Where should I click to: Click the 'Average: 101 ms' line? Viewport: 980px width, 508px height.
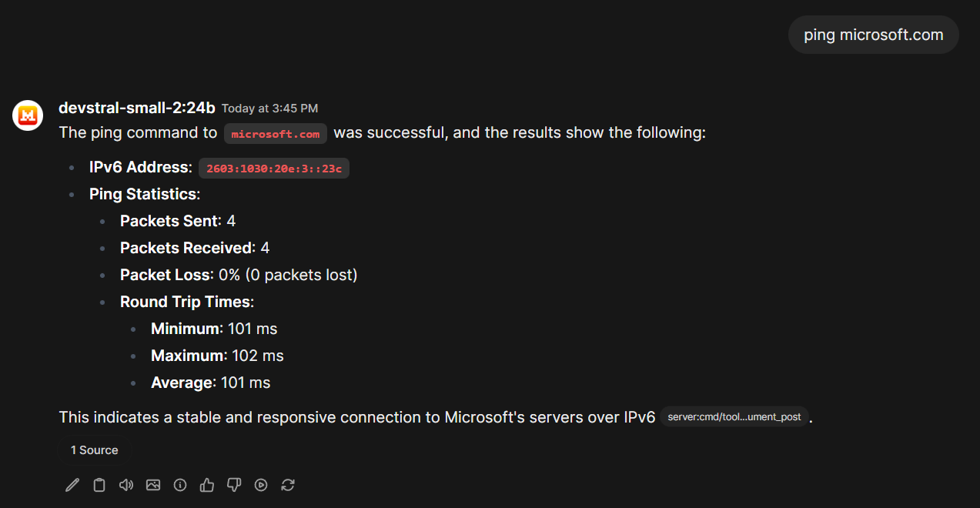[x=211, y=383]
